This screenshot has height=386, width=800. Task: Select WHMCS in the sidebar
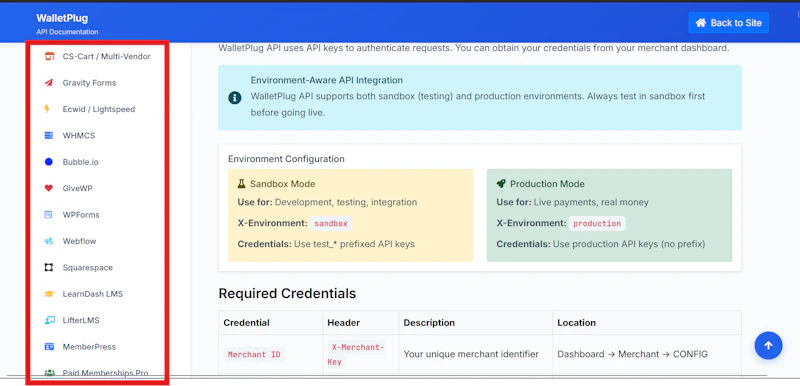pyautogui.click(x=79, y=136)
